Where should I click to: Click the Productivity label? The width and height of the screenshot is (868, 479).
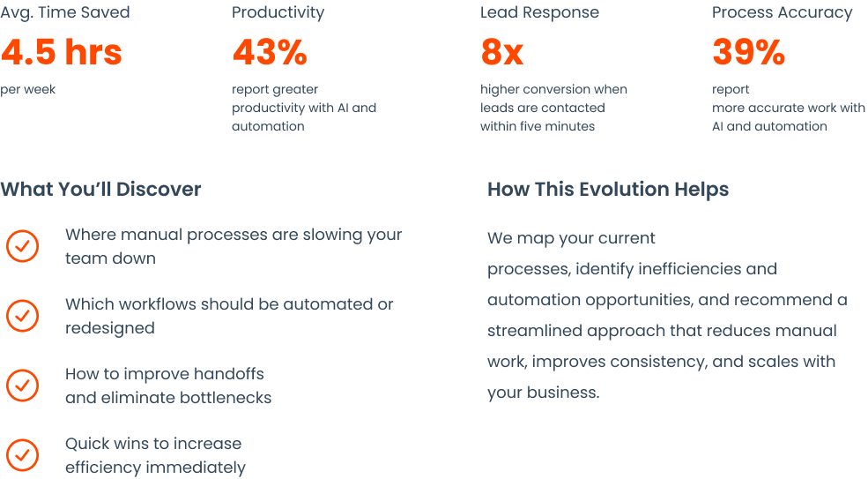(x=278, y=12)
